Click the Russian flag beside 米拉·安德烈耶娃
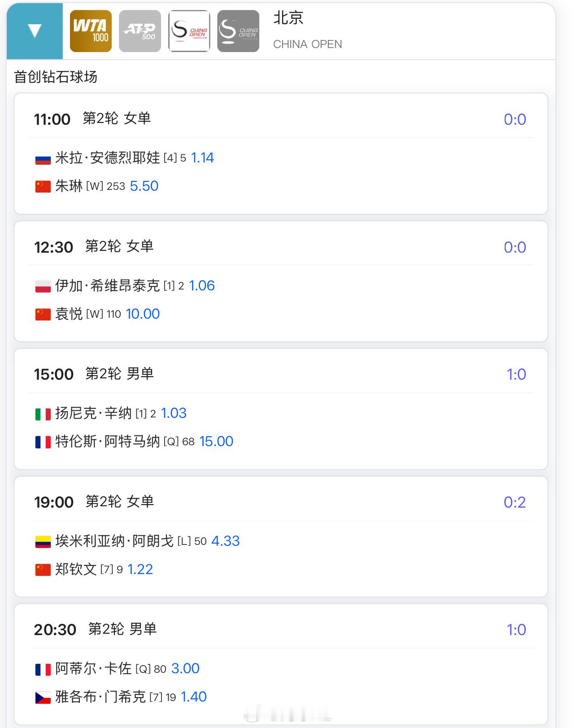The image size is (576, 728). [43, 158]
